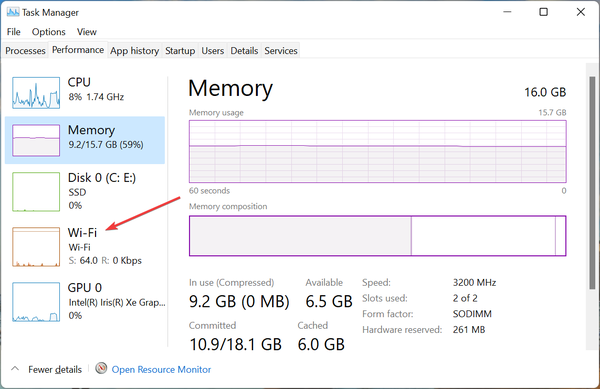Open the Disk 0 graph thumbnail
Screen dimensions: 600x389
[x=36, y=192]
